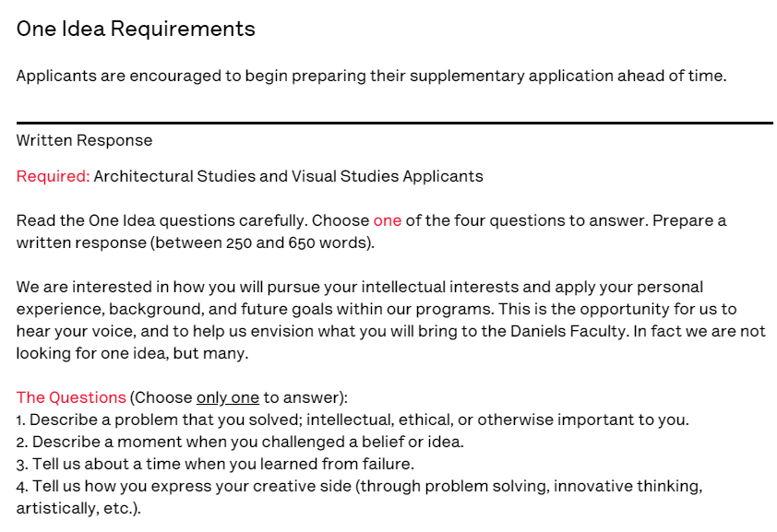Click "Architectural Studies and Visual Studies Applicants" text
Screen dimensions: 777x532
click(x=288, y=176)
